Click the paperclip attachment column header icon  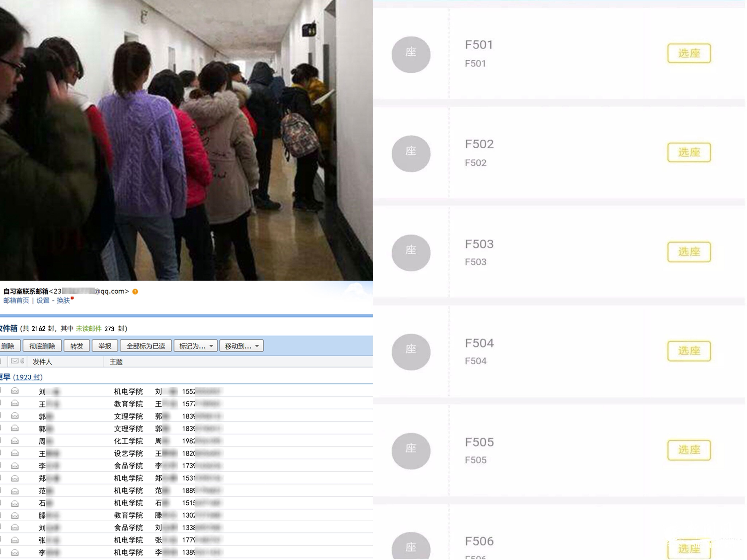pos(22,361)
